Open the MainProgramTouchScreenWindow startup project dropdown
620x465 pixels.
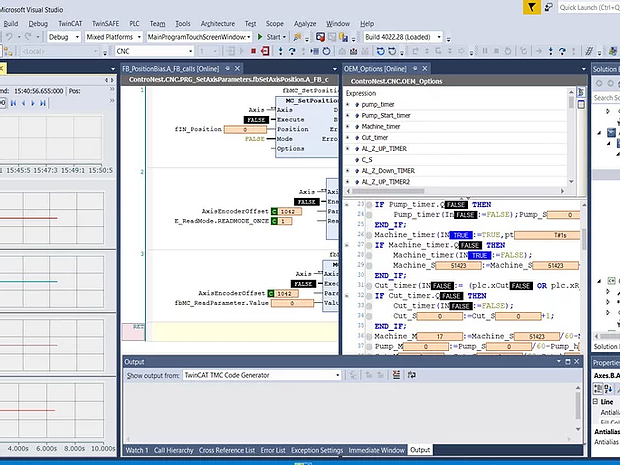pyautogui.click(x=199, y=37)
